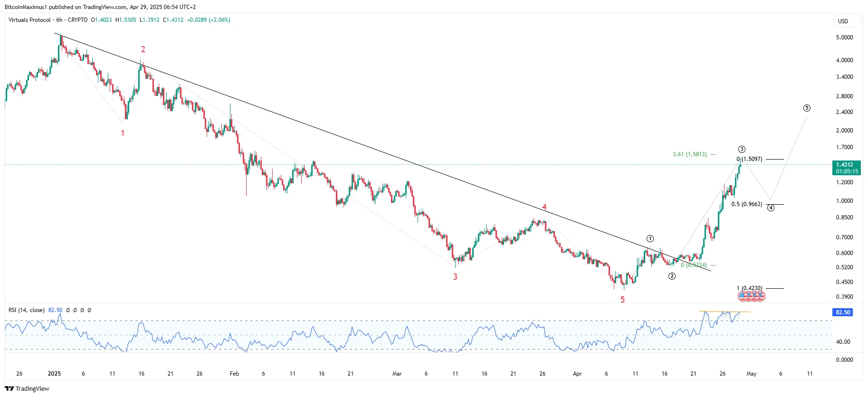Image resolution: width=868 pixels, height=397 pixels.
Task: Click the green Fib label 3.61 (1.5813)
Action: 690,154
